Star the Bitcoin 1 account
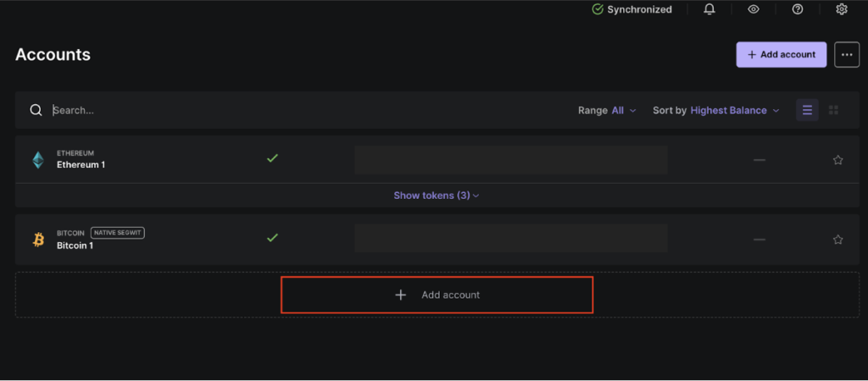This screenshot has width=868, height=381. [x=837, y=240]
